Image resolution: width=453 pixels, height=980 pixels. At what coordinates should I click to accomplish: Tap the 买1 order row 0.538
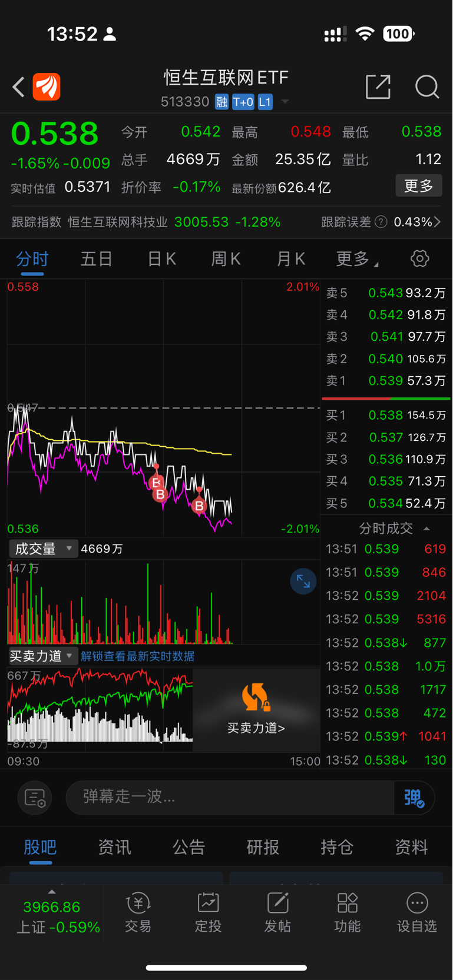pos(386,416)
